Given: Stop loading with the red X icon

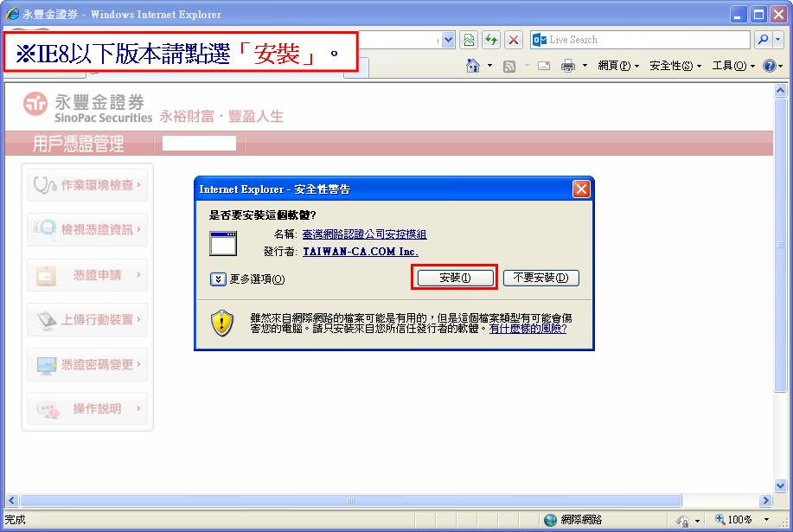Looking at the screenshot, I should [514, 40].
